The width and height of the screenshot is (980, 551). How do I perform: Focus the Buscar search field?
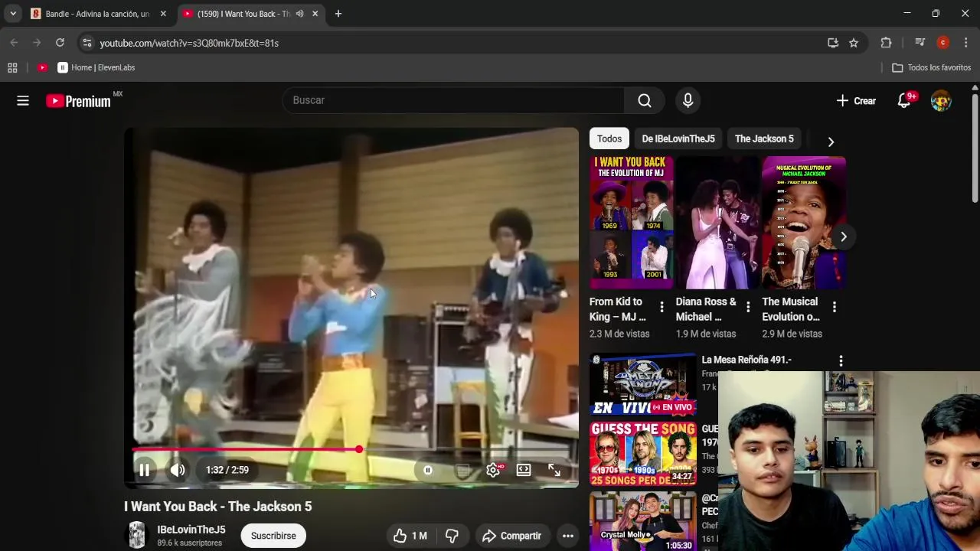[x=453, y=100]
